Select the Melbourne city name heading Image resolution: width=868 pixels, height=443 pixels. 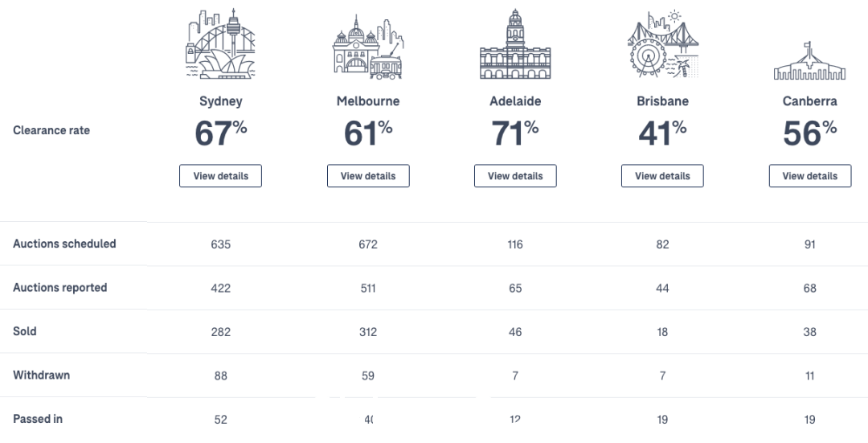pyautogui.click(x=368, y=101)
